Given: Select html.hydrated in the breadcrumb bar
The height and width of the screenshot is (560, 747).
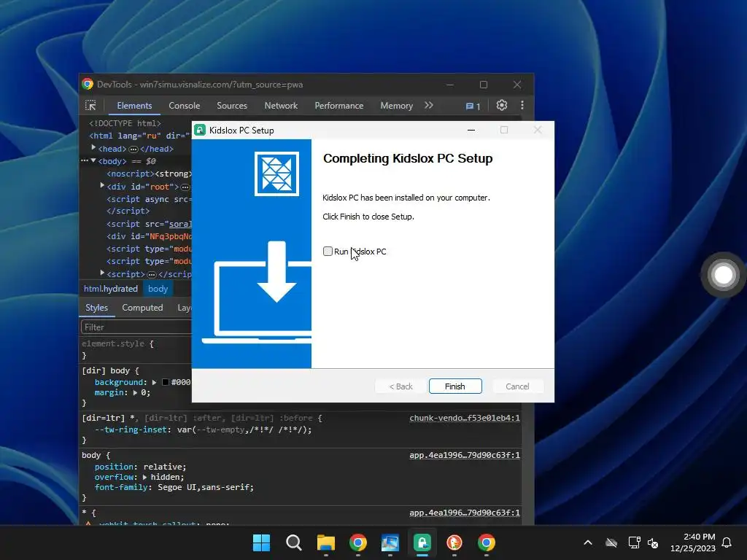Looking at the screenshot, I should (x=111, y=289).
